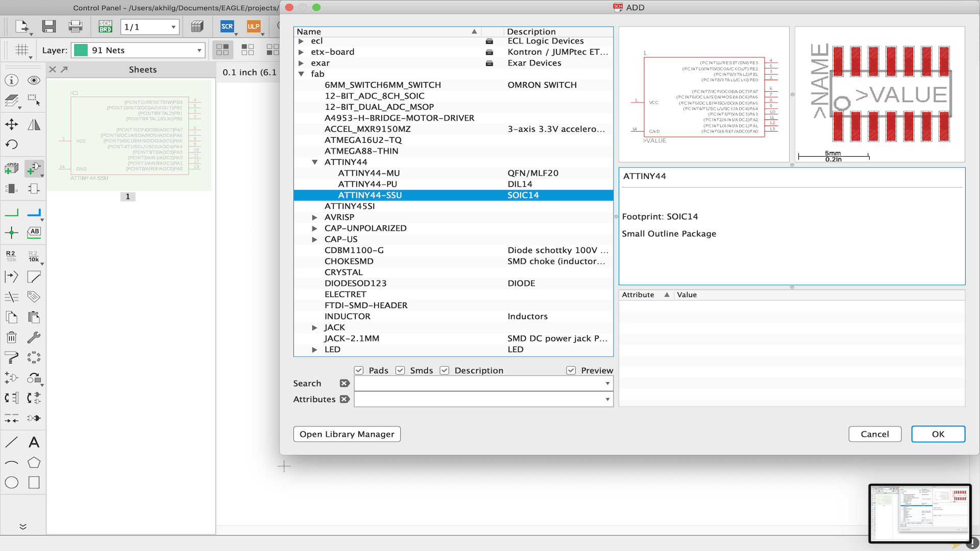Uncheck the Pads checkbox

point(359,370)
